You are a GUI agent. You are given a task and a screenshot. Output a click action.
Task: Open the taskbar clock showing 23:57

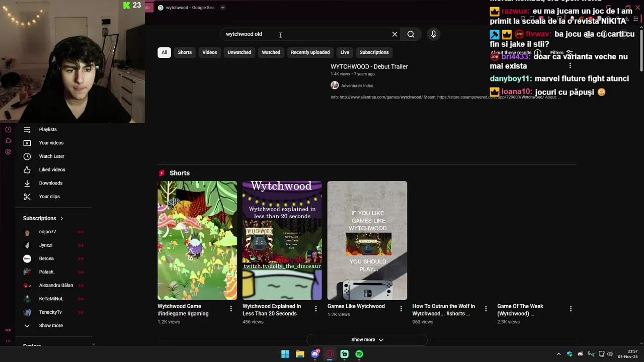628,354
